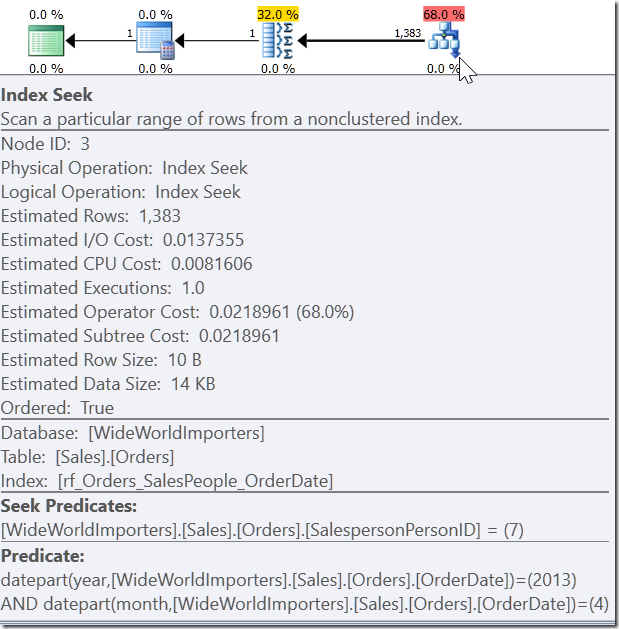Click the bold Predicate heading
This screenshot has width=619, height=629.
click(x=42, y=555)
